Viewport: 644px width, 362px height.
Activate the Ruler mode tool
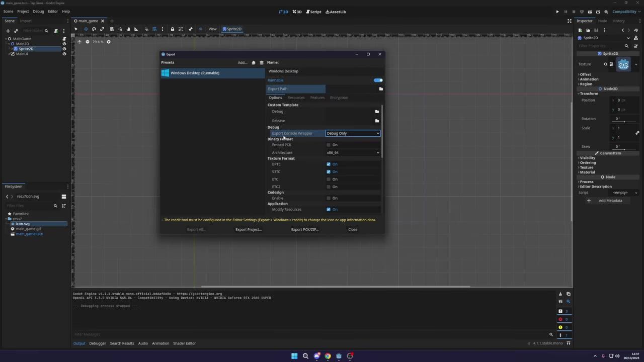click(136, 29)
